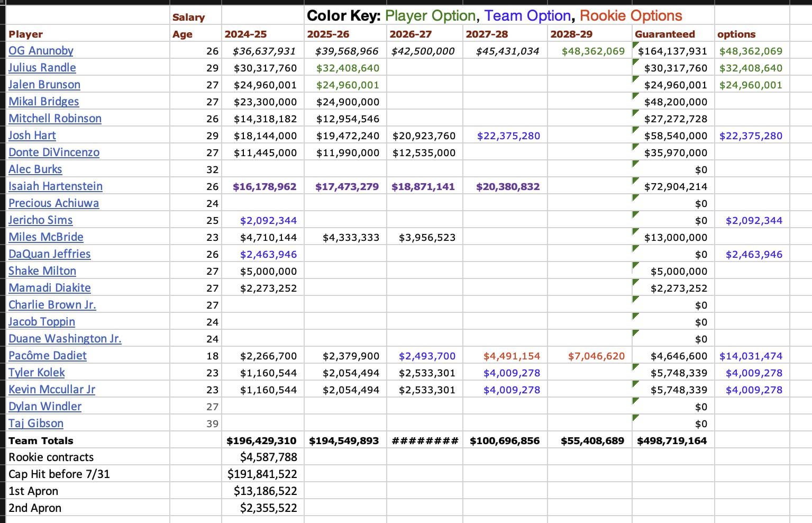This screenshot has width=812, height=523.
Task: Open the Taj Gibson link
Action: coord(36,423)
